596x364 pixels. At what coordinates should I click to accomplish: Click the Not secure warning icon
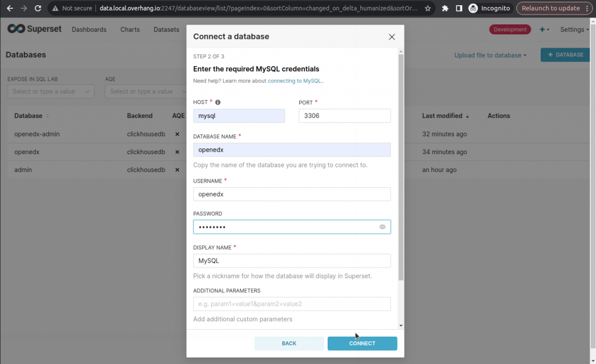pos(55,8)
